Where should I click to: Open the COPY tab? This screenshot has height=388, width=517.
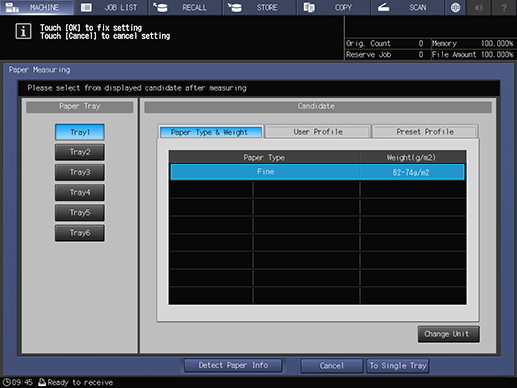pyautogui.click(x=334, y=7)
